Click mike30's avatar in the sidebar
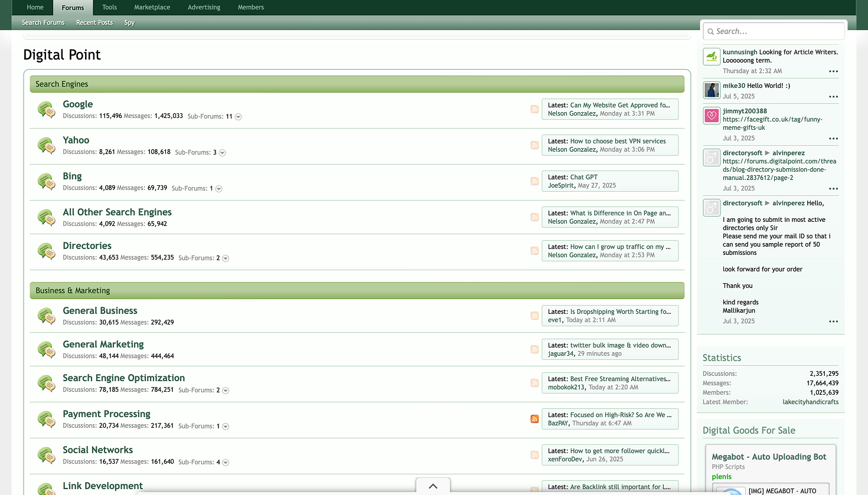Image resolution: width=868 pixels, height=495 pixels. click(x=712, y=90)
